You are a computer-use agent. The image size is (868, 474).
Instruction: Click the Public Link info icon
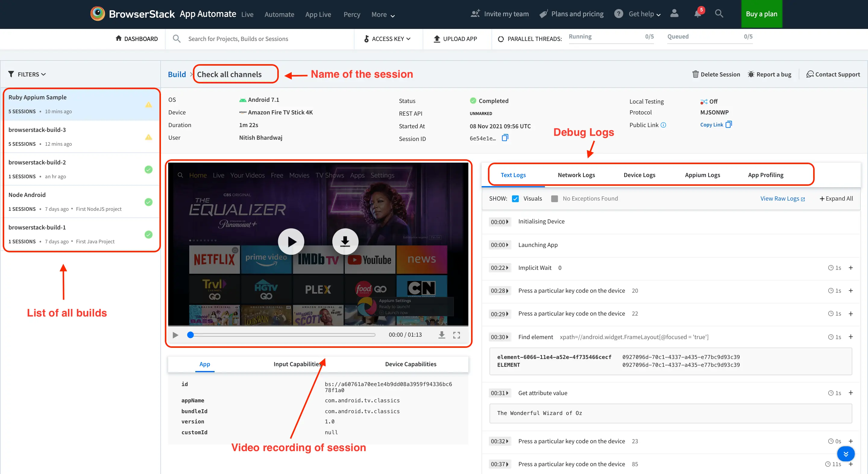pos(663,125)
